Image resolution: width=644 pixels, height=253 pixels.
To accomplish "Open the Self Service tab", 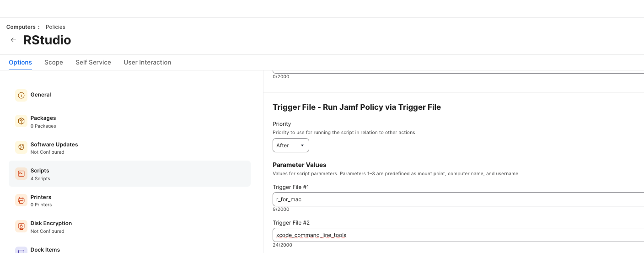I will tap(93, 62).
